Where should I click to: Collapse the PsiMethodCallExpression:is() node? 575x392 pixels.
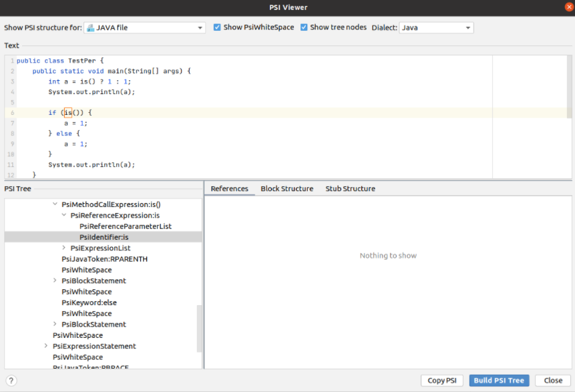pos(55,204)
